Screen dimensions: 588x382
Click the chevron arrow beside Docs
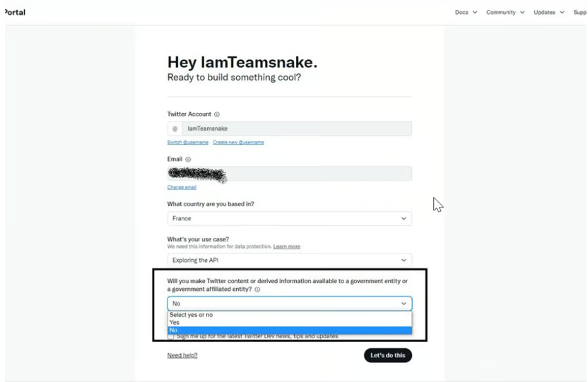point(475,13)
